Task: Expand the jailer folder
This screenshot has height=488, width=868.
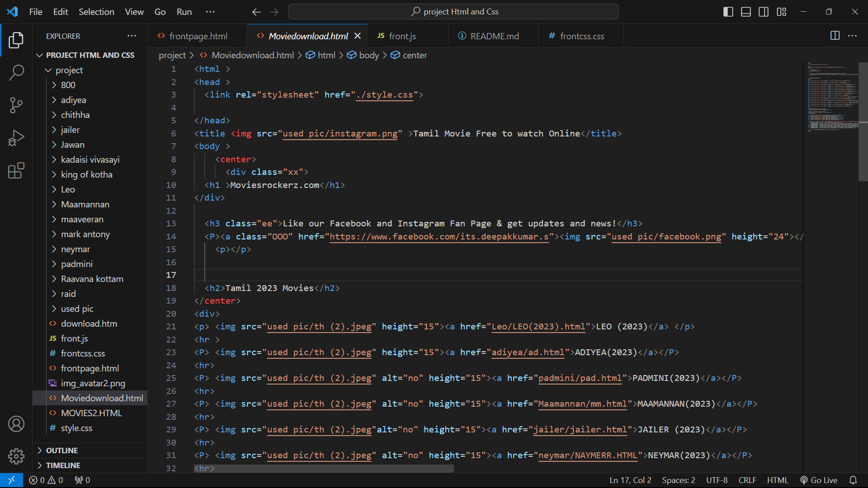Action: 70,130
